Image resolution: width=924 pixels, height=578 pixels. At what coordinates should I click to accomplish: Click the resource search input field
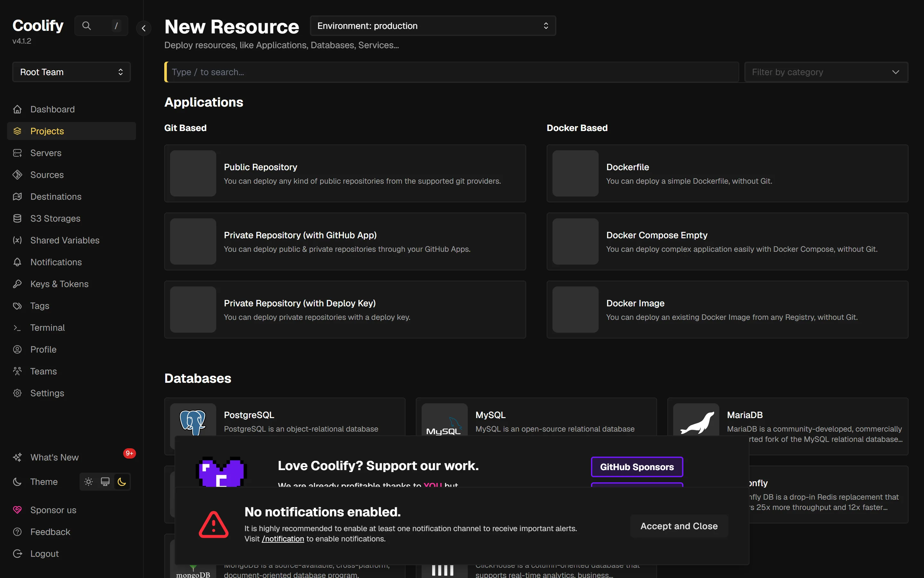click(452, 72)
